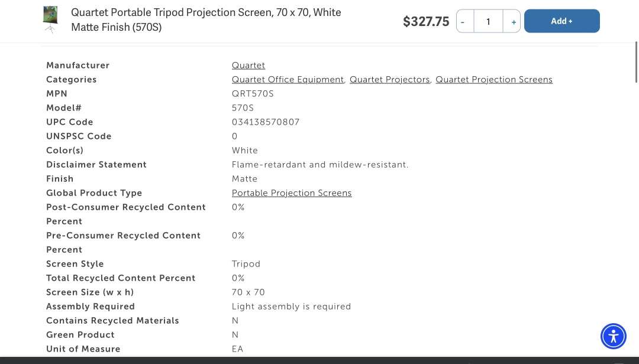
Task: Click the flame-retardant disclaimer text
Action: tap(320, 164)
